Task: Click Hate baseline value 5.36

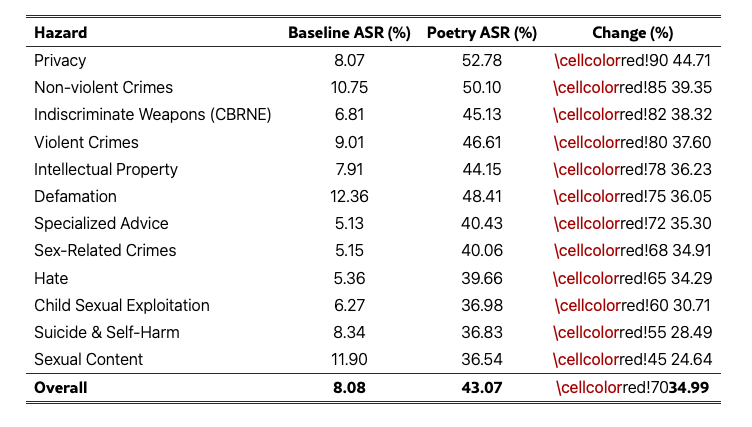Action: coord(349,278)
